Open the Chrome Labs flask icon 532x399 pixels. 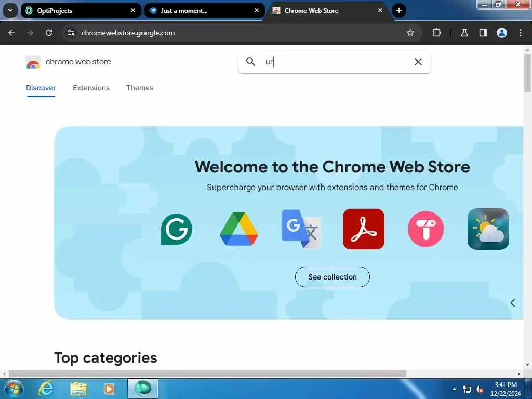point(464,33)
